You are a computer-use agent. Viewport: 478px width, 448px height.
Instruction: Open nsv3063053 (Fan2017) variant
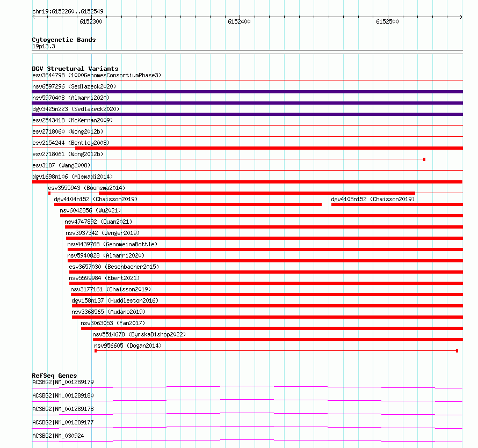pyautogui.click(x=113, y=323)
